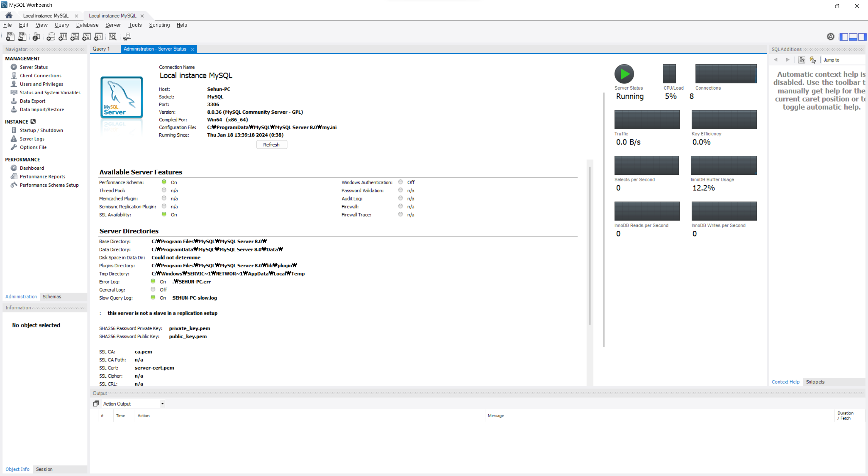
Task: Select the Server menu from menu bar
Action: [x=112, y=25]
